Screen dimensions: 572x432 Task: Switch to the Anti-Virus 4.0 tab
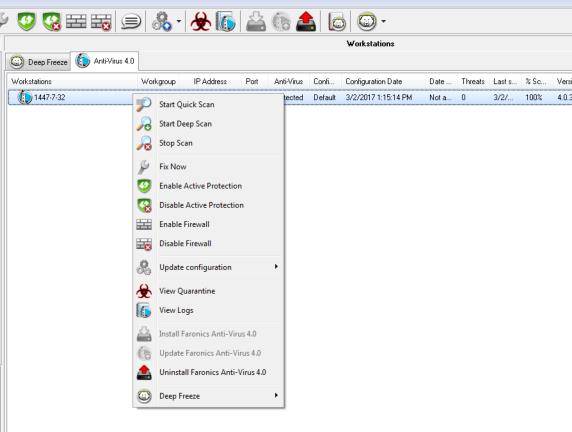[105, 61]
